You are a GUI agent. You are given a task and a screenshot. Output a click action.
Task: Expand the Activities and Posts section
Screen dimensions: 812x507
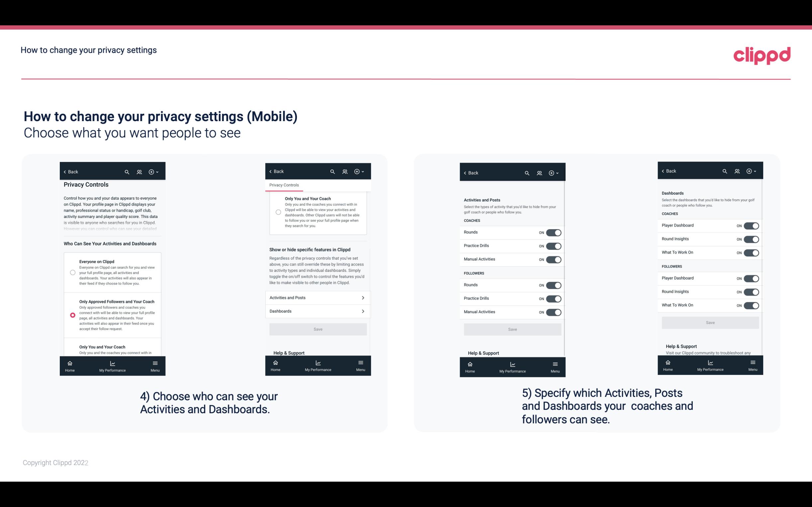point(317,297)
